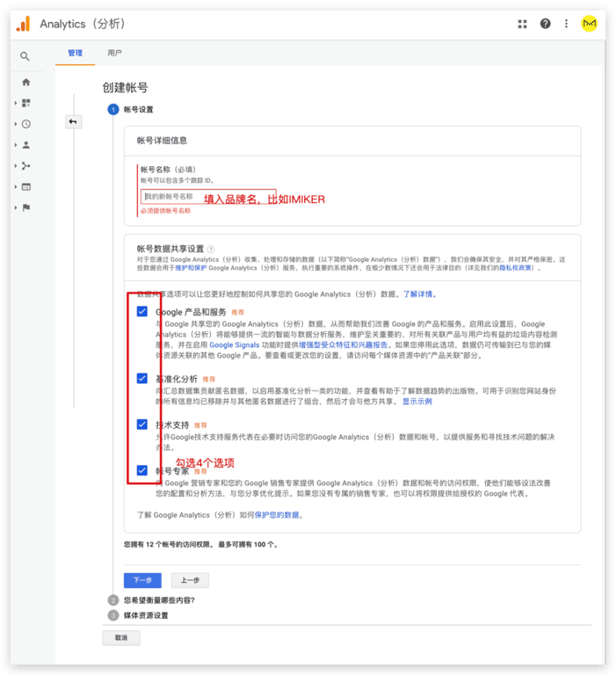Open the 了解详情 link
Viewport: 616px width, 675px height.
click(418, 294)
